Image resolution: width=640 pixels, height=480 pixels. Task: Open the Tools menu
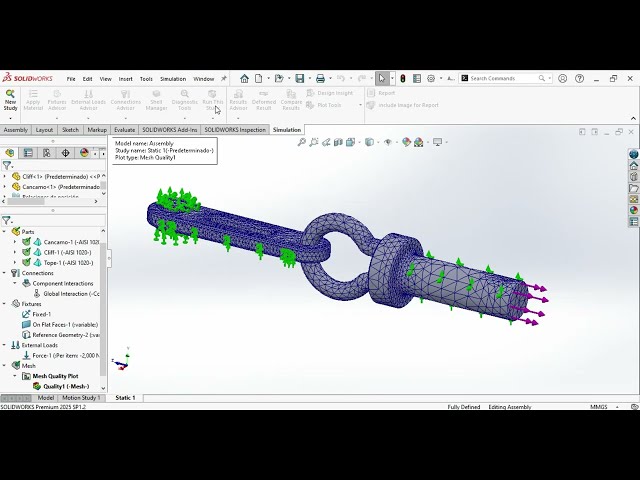[146, 79]
